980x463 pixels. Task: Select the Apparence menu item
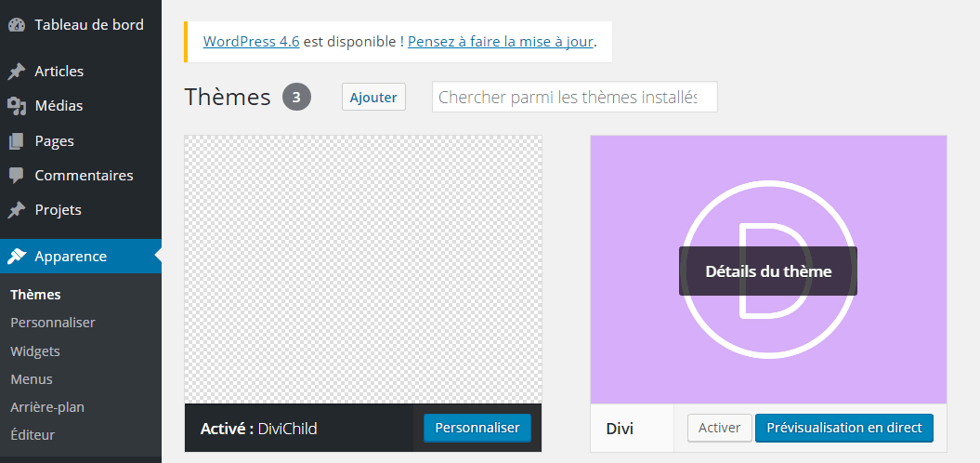[x=81, y=256]
